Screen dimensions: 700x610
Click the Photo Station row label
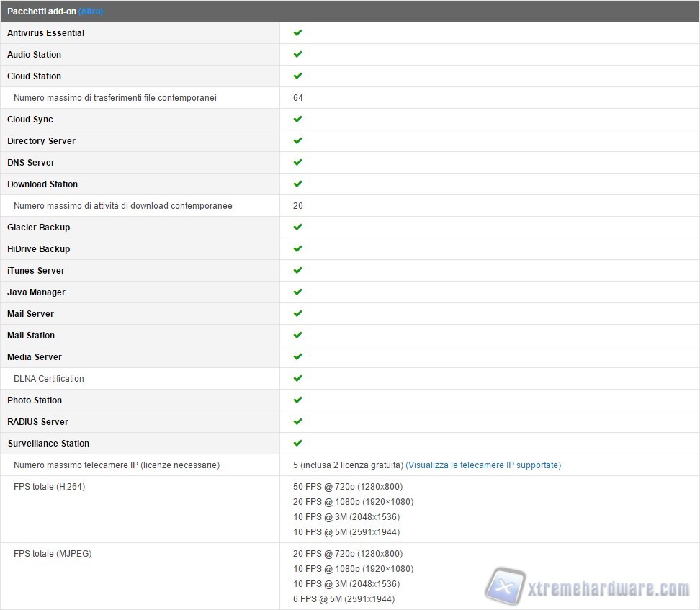click(x=35, y=400)
